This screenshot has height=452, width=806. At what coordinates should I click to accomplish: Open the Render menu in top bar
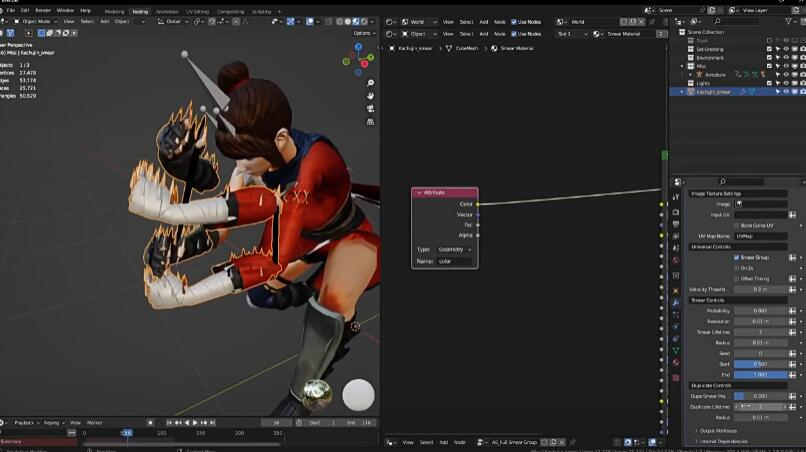(43, 10)
